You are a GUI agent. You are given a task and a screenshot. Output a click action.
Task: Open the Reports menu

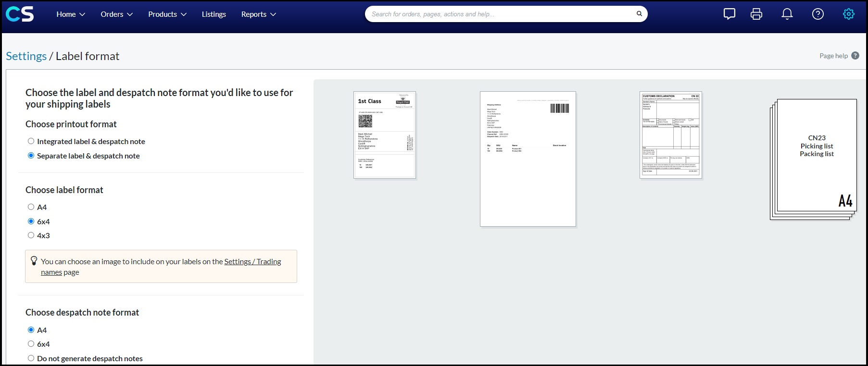tap(259, 14)
